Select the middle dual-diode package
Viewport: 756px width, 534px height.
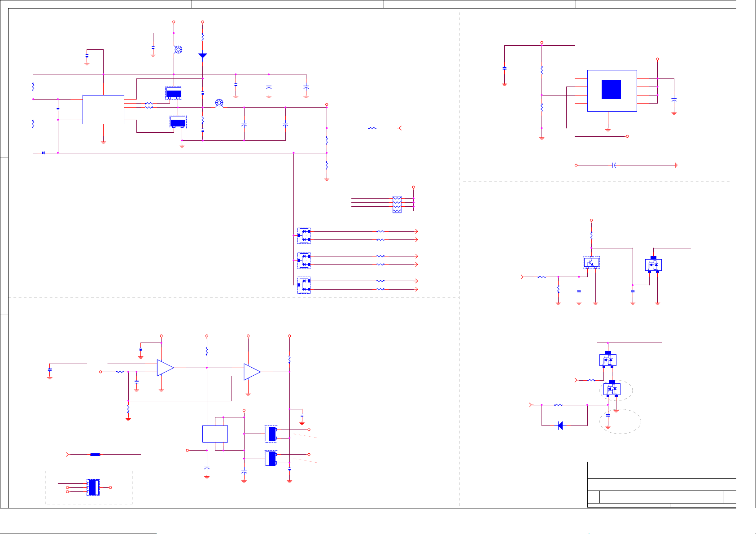coord(304,260)
